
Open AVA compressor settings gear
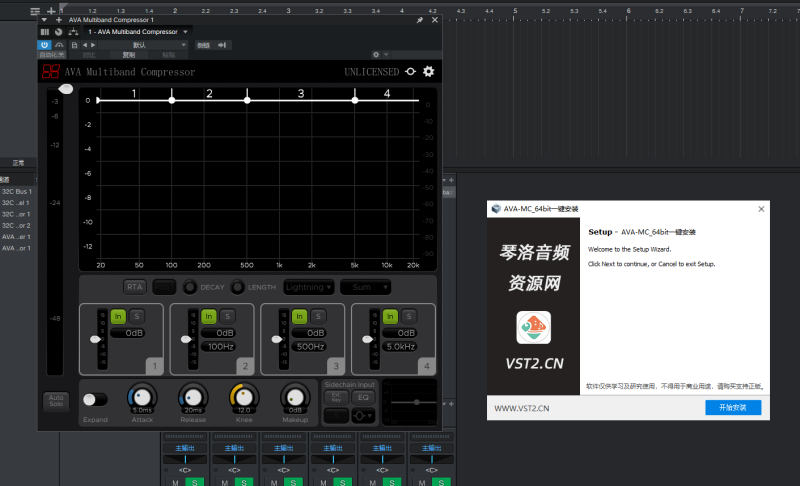(429, 71)
